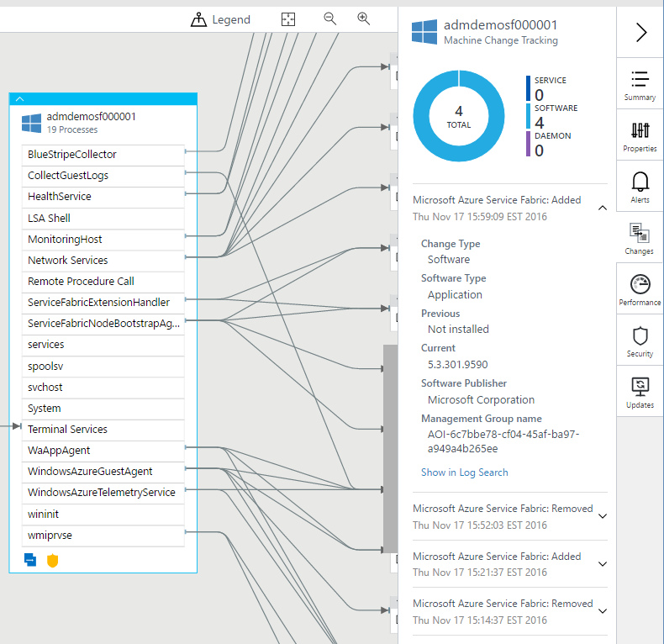Zoom in on the map
Viewport: 664px width, 644px height.
click(x=363, y=19)
